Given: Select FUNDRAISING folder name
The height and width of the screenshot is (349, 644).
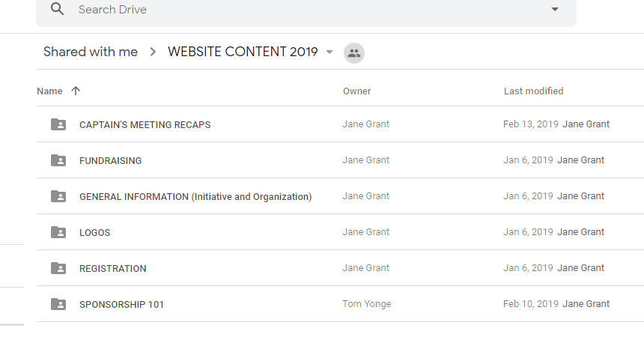Looking at the screenshot, I should 111,160.
